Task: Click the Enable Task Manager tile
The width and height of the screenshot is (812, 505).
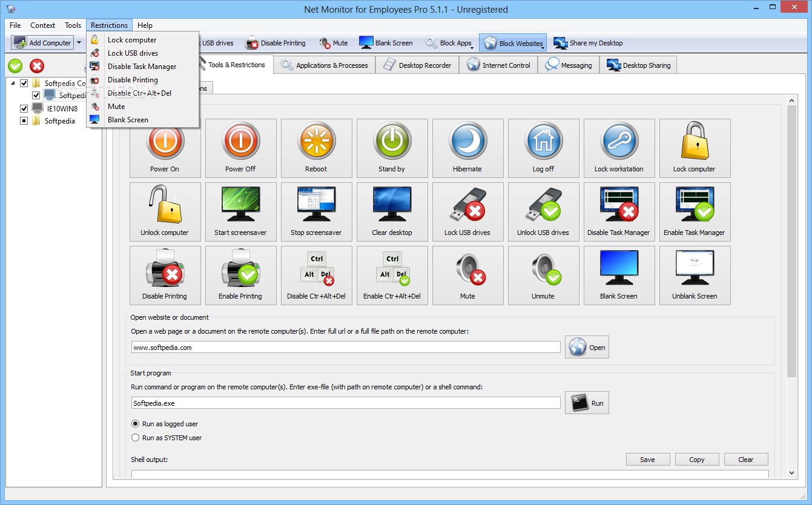Action: click(x=695, y=211)
